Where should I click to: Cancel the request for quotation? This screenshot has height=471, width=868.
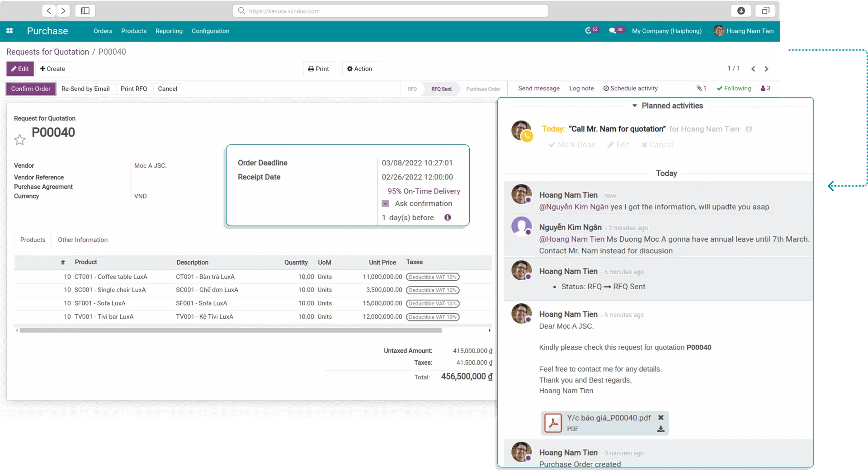tap(167, 89)
